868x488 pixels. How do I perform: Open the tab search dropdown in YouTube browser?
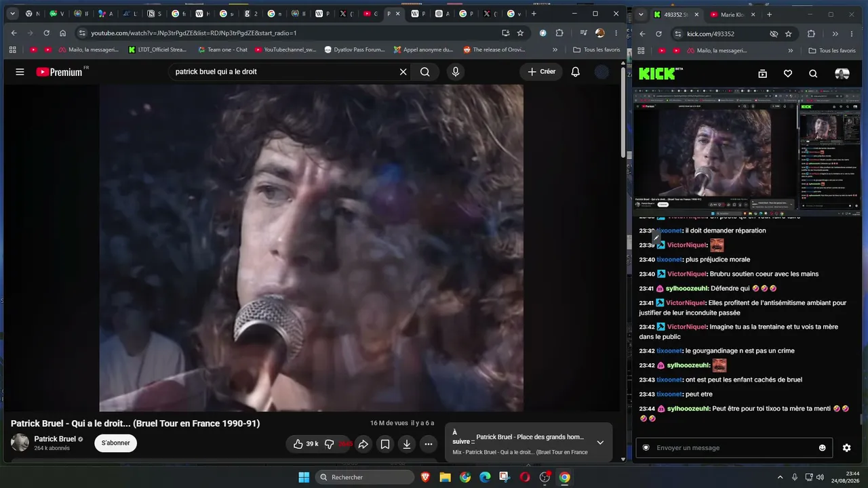click(12, 14)
